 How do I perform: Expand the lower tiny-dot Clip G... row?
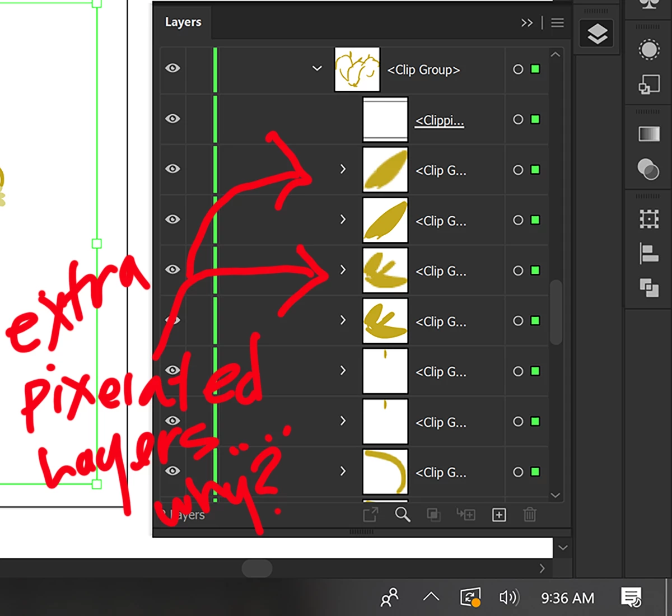[x=343, y=421]
